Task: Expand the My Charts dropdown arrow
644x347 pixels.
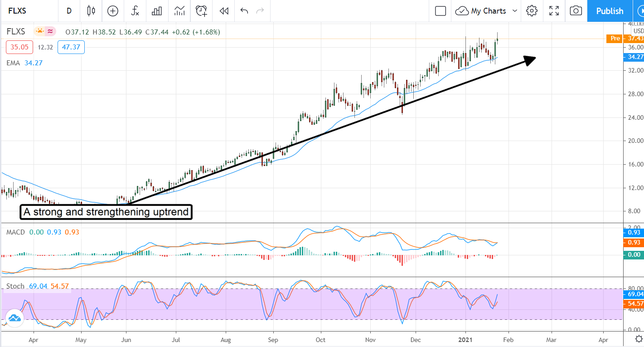Action: coord(515,11)
